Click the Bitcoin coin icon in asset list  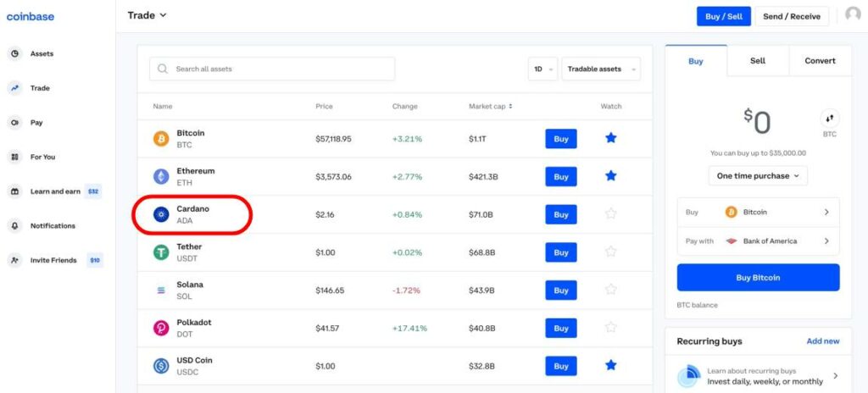tap(161, 139)
